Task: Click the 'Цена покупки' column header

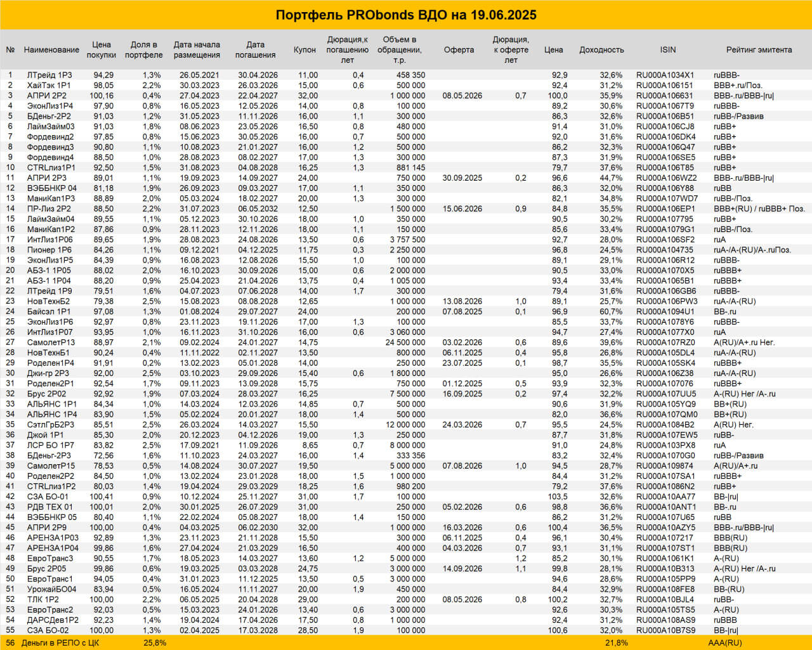Action: pos(101,50)
